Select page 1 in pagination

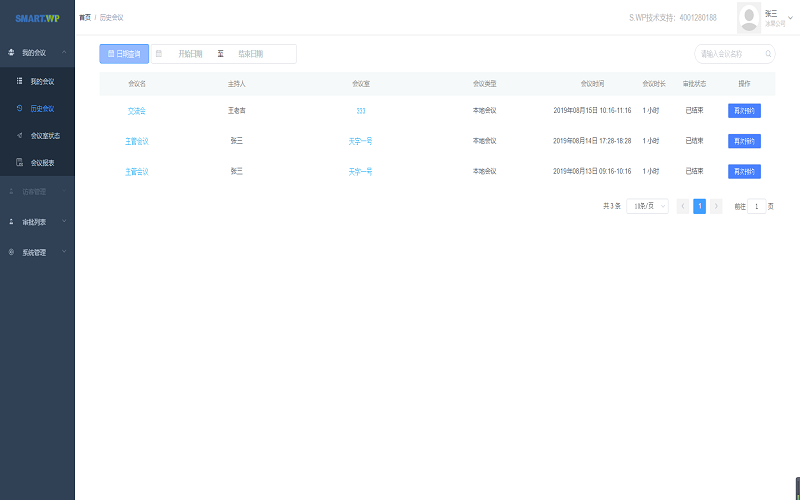coord(699,206)
